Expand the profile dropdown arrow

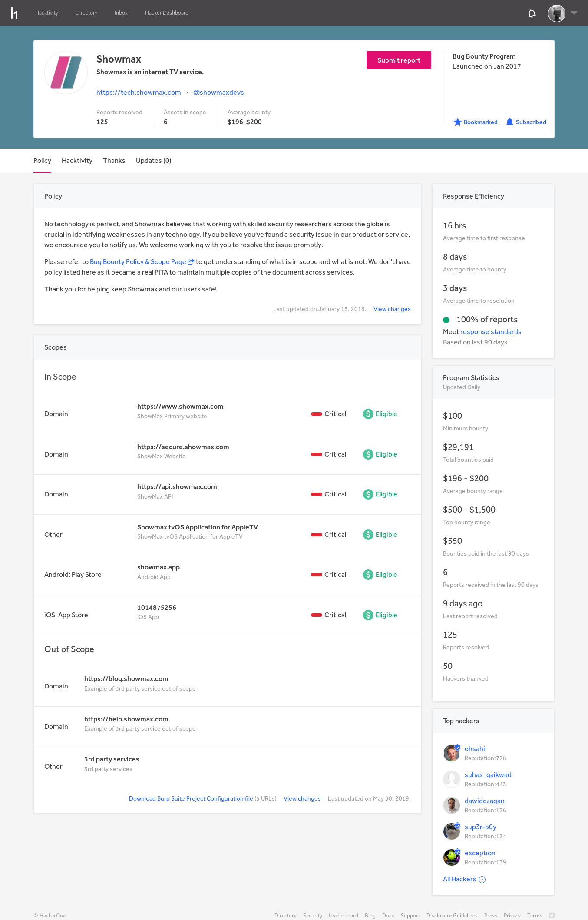tap(574, 13)
